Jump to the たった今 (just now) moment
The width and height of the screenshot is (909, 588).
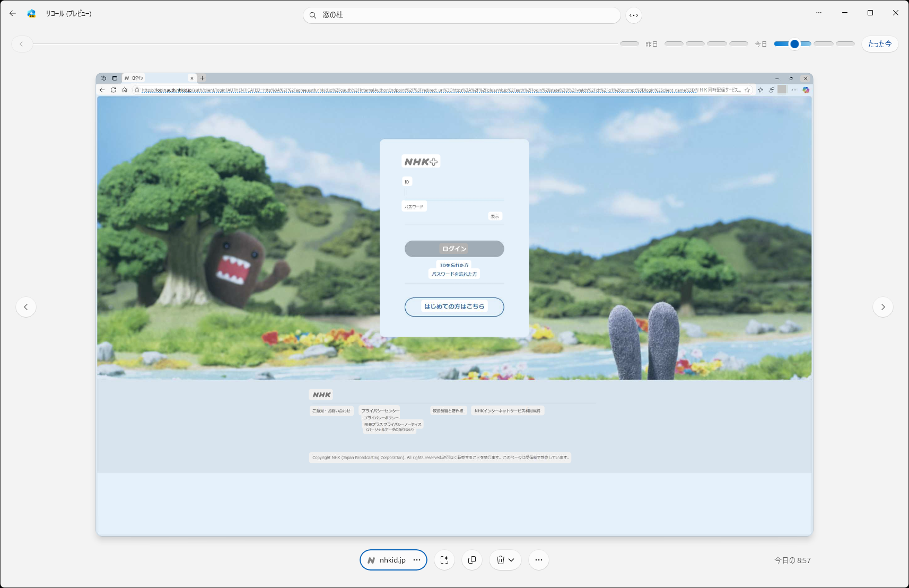880,44
